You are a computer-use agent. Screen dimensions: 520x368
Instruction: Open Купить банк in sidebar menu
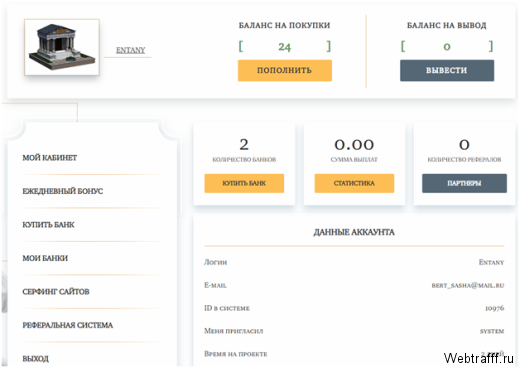[x=48, y=225]
